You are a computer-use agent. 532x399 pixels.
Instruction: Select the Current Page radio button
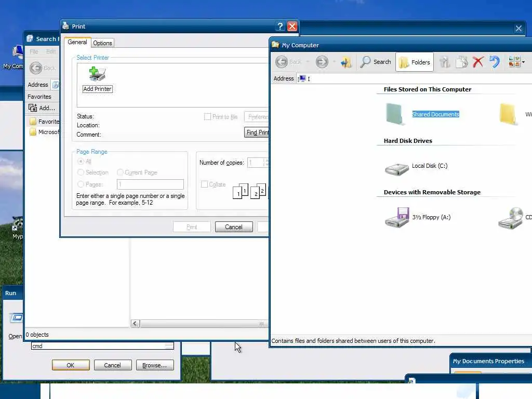pos(120,172)
